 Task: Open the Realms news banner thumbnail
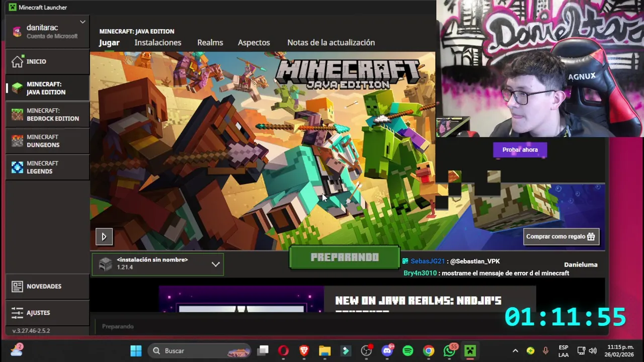(x=242, y=299)
